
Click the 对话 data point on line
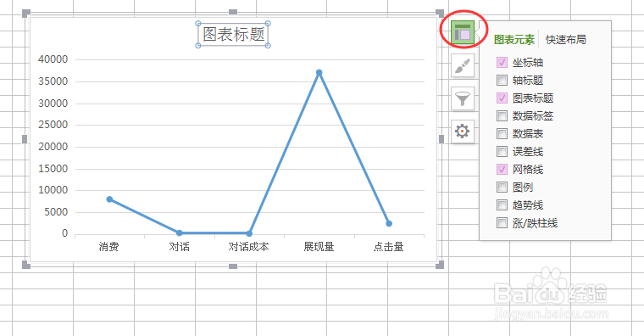coord(180,233)
